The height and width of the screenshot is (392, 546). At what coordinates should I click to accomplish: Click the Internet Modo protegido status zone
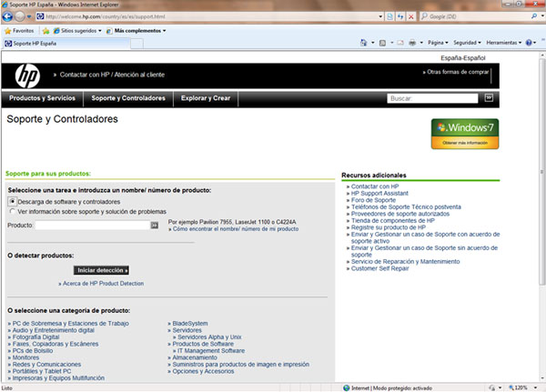389,387
